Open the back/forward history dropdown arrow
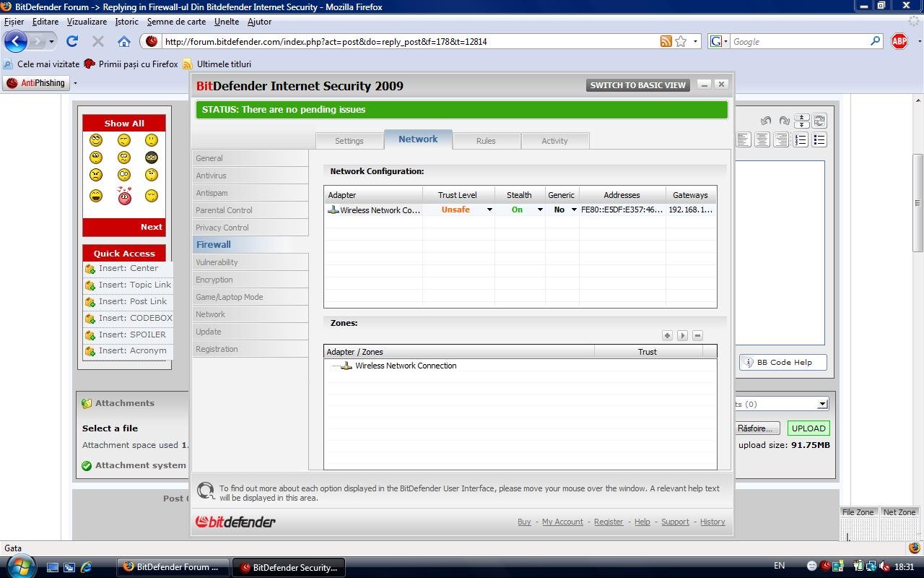 pos(51,41)
